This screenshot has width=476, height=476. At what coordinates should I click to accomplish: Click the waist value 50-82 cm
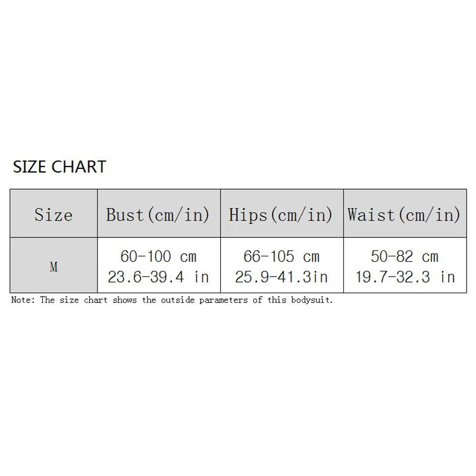404,257
